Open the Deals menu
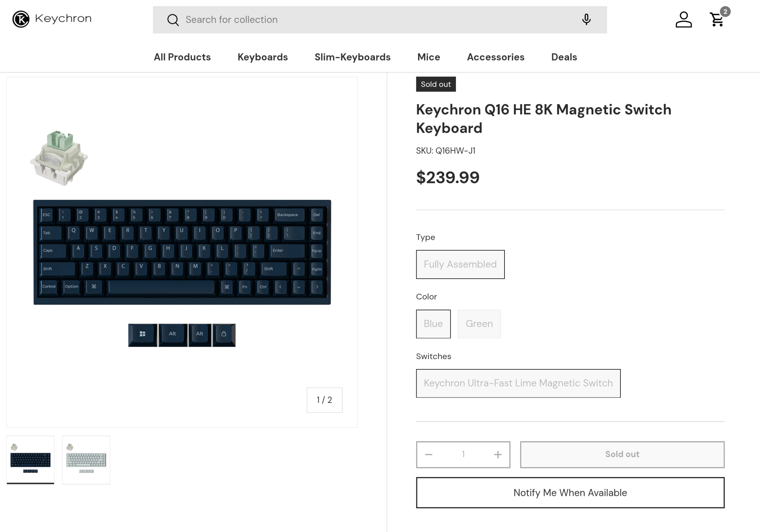The width and height of the screenshot is (760, 532). (564, 57)
